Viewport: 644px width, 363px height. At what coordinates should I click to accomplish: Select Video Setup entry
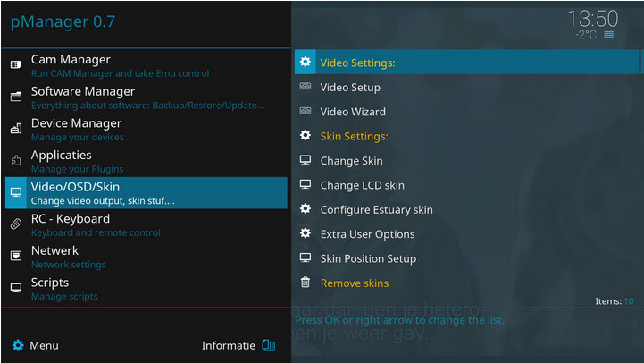[466, 87]
